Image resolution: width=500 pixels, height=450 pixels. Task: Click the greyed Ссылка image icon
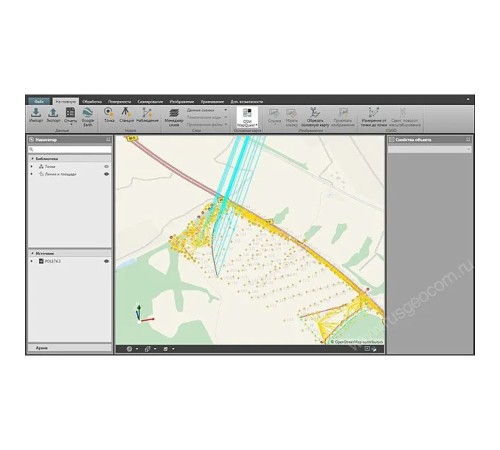pos(274,113)
